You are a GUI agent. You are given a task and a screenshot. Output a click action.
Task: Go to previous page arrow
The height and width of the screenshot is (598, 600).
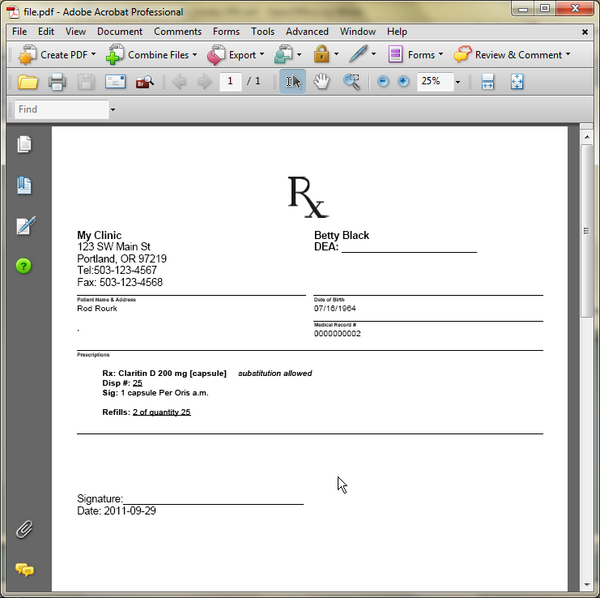(x=179, y=81)
